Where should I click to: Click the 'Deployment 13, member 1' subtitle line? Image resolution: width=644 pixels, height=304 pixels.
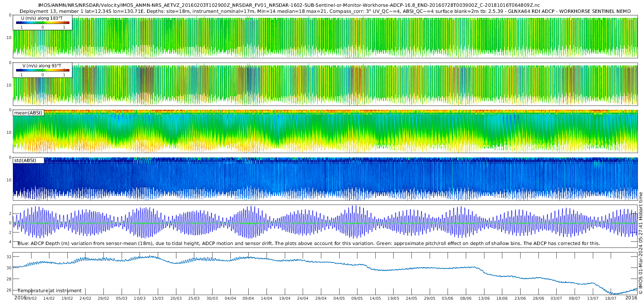pyautogui.click(x=325, y=11)
